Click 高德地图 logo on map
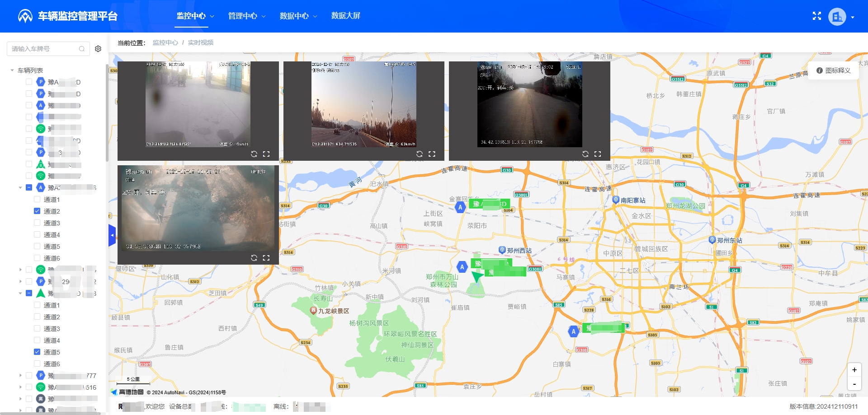Viewport: 868px width, 415px height. point(127,392)
